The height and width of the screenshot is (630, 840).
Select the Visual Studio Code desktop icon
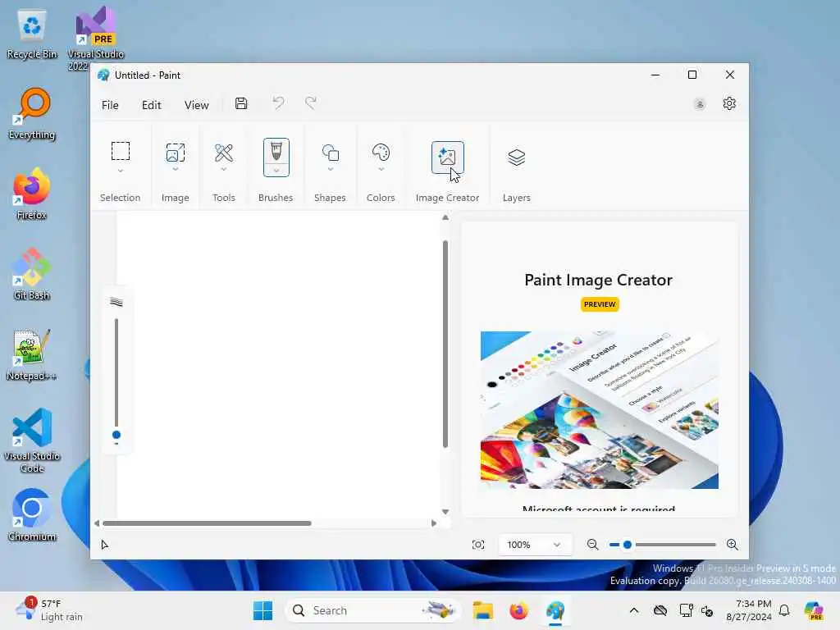tap(32, 441)
